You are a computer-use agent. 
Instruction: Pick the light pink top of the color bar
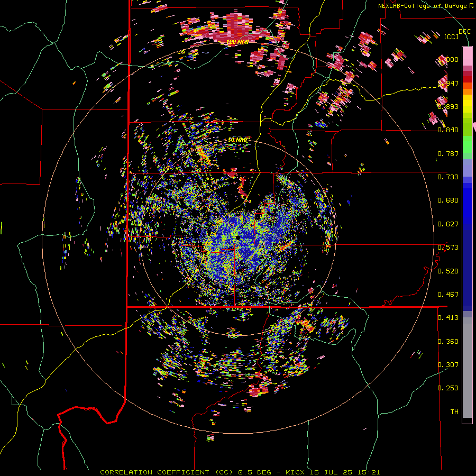point(467,56)
